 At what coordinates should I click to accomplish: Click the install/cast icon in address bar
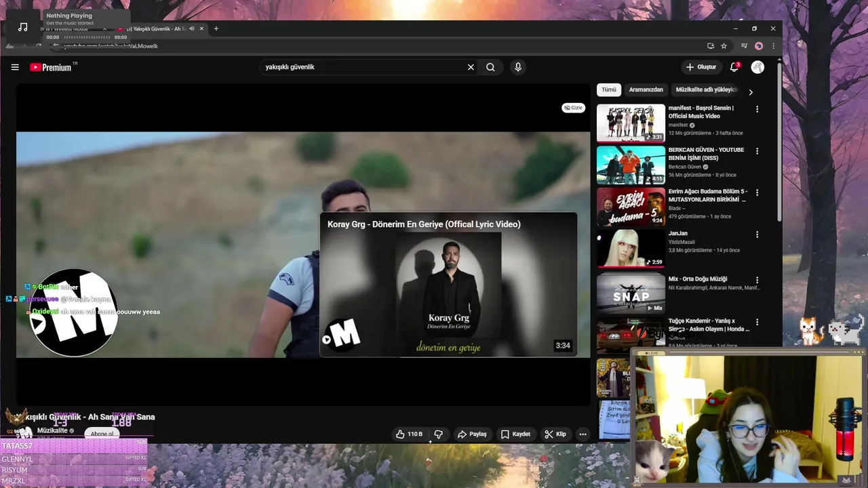pyautogui.click(x=711, y=46)
